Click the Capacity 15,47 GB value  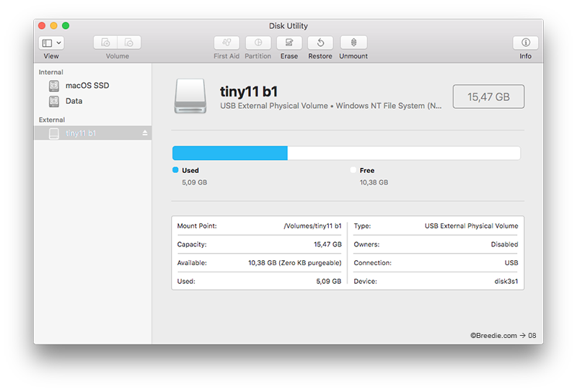[327, 244]
